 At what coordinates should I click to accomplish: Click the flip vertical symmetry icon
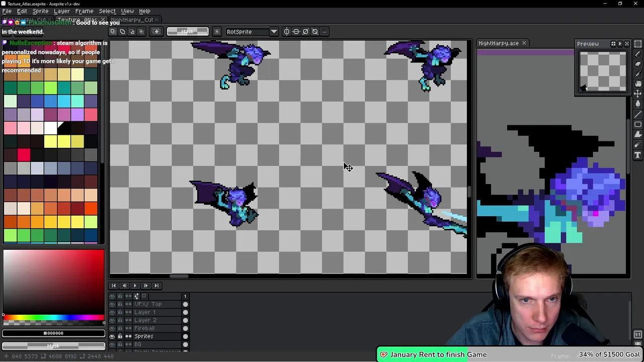click(296, 32)
